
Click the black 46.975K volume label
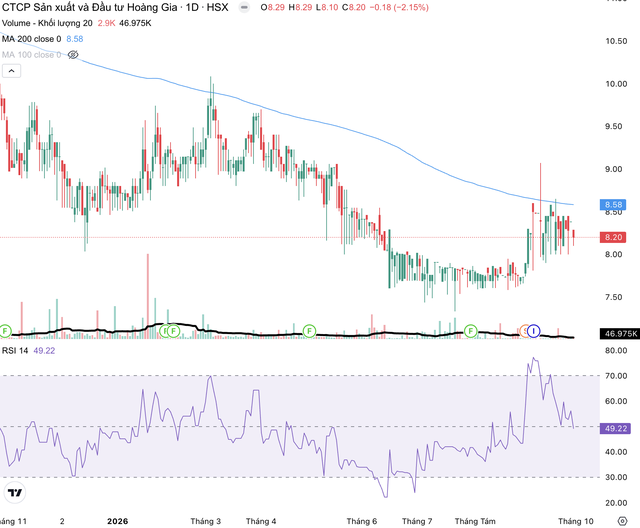[x=620, y=333]
